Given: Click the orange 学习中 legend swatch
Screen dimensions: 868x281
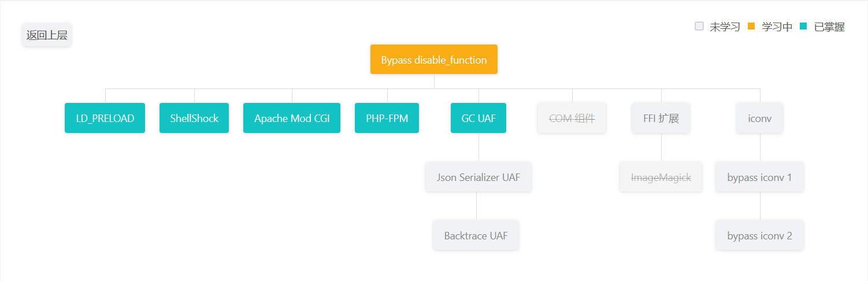Looking at the screenshot, I should pyautogui.click(x=751, y=26).
